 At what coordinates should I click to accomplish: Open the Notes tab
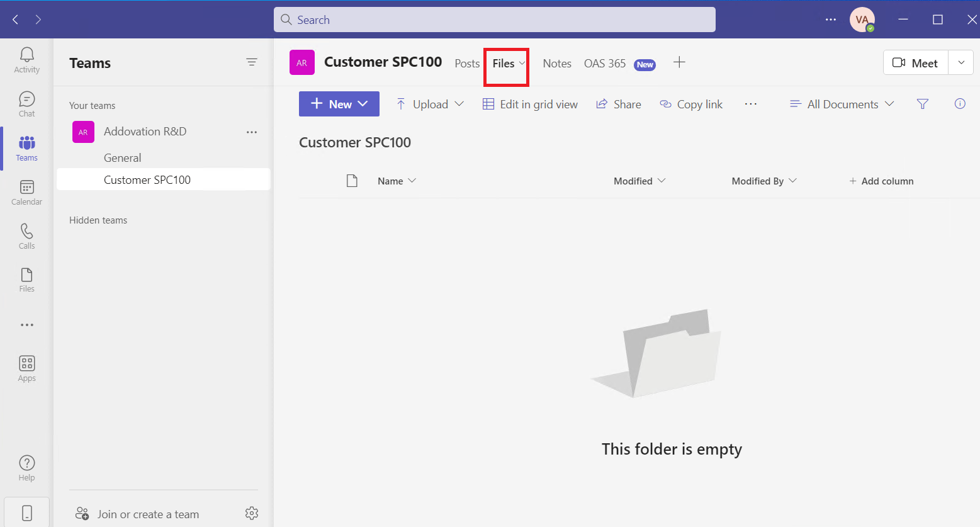point(556,63)
